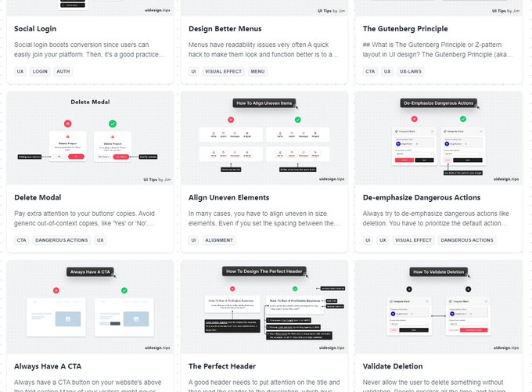Select VISUAL EFFECT tag under De-emphasize Dangerous Actions

(x=413, y=240)
